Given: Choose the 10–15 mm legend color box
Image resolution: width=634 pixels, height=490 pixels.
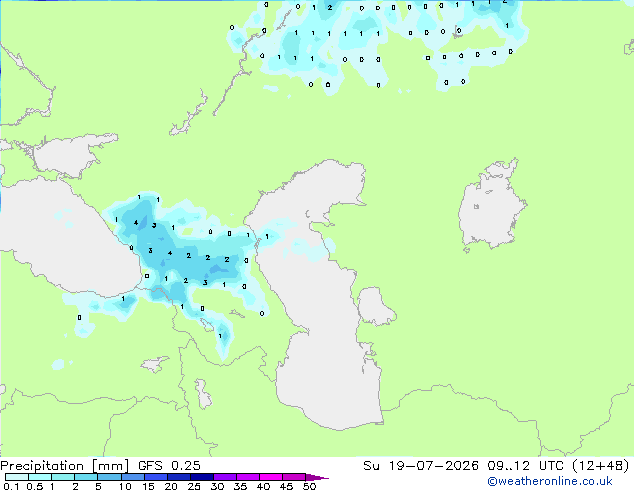Looking at the screenshot, I should (x=133, y=477).
